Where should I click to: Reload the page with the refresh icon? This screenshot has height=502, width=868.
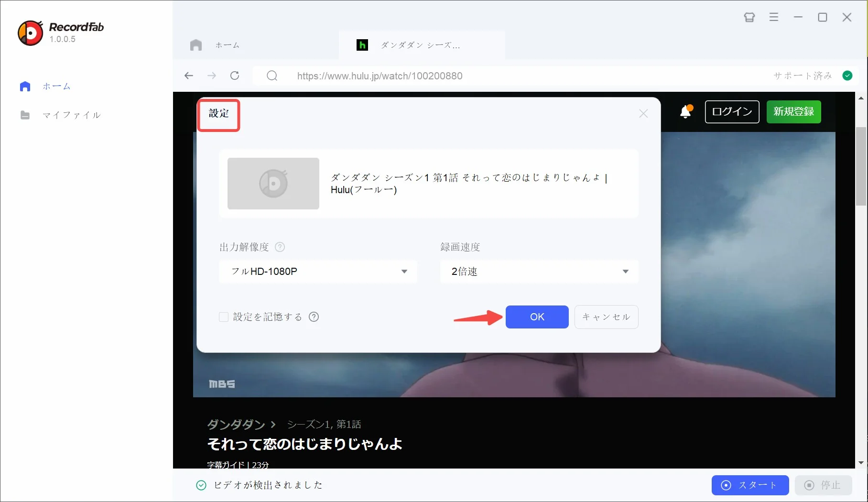tap(235, 76)
